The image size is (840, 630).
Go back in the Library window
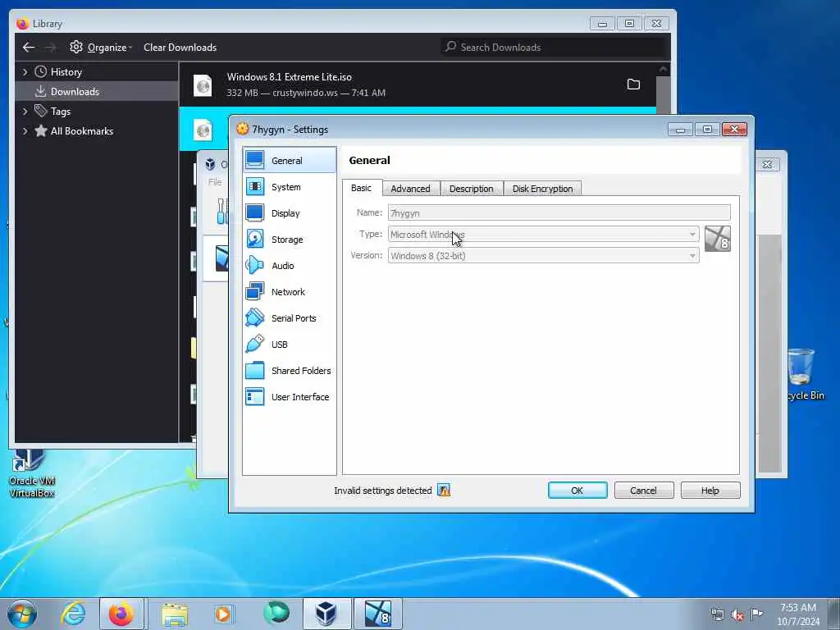(x=29, y=47)
